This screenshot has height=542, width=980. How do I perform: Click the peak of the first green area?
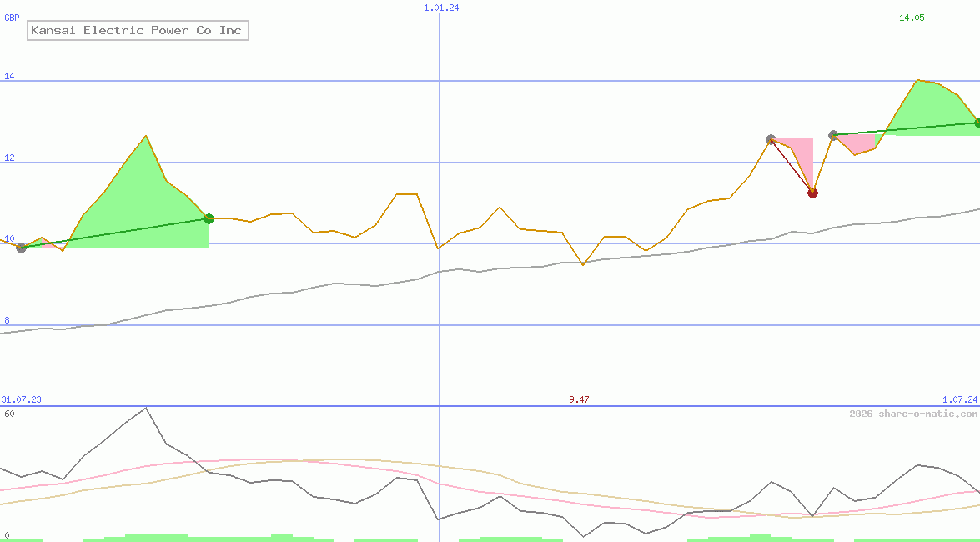146,136
